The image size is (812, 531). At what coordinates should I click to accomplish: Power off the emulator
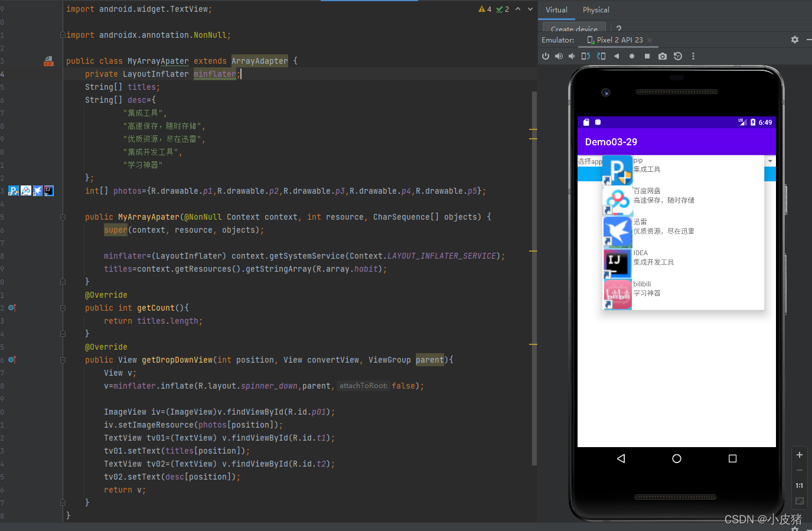click(x=546, y=56)
